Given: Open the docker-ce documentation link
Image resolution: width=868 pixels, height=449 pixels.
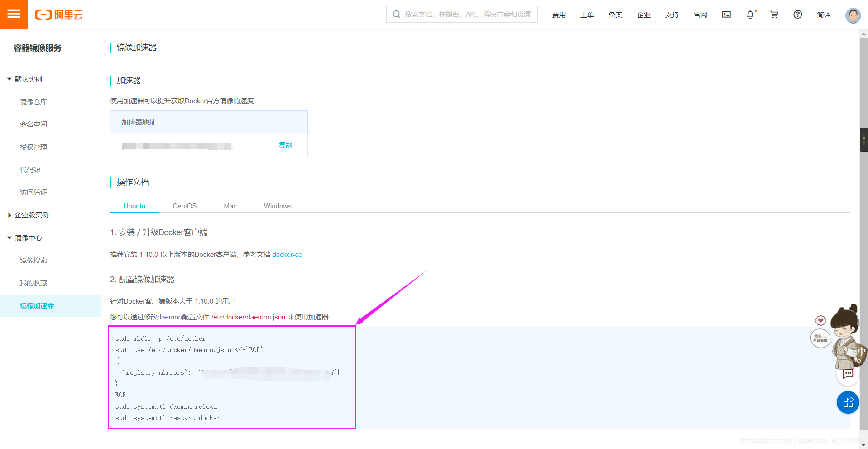Looking at the screenshot, I should click(x=287, y=255).
